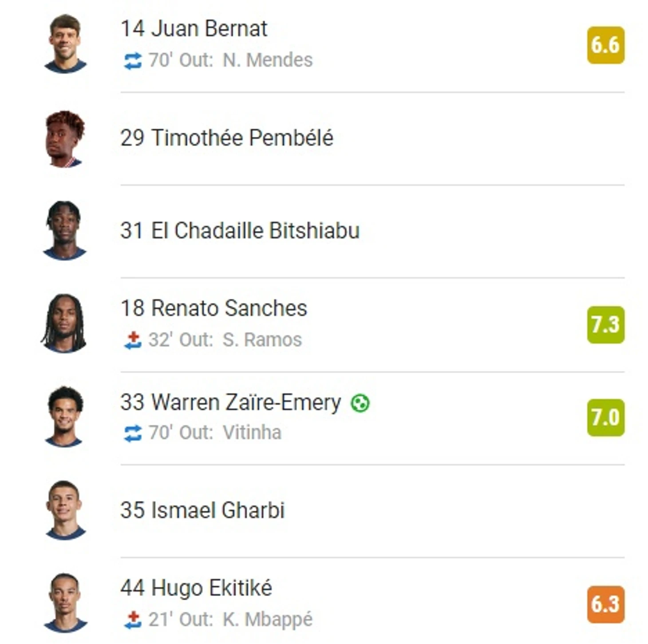Click the goal icon next to Warren Zaïre-Emery
This screenshot has width=648, height=644.
[360, 403]
